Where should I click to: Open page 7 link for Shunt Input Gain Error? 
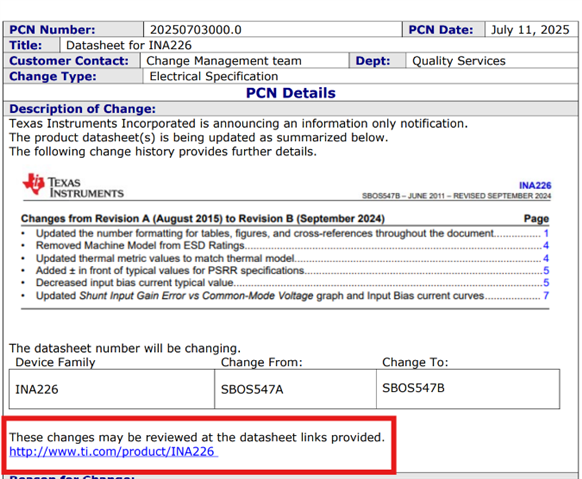click(x=546, y=296)
